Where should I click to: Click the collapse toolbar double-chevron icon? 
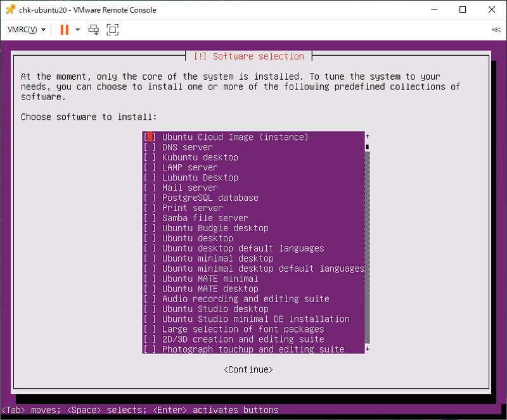coord(496,30)
